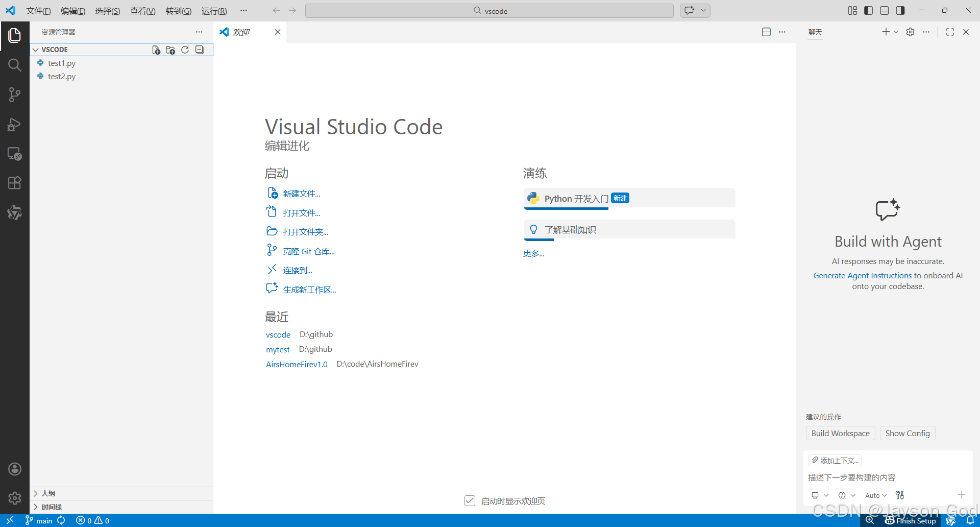Expand the 大纲 outline section
The height and width of the screenshot is (527, 980).
(121, 493)
